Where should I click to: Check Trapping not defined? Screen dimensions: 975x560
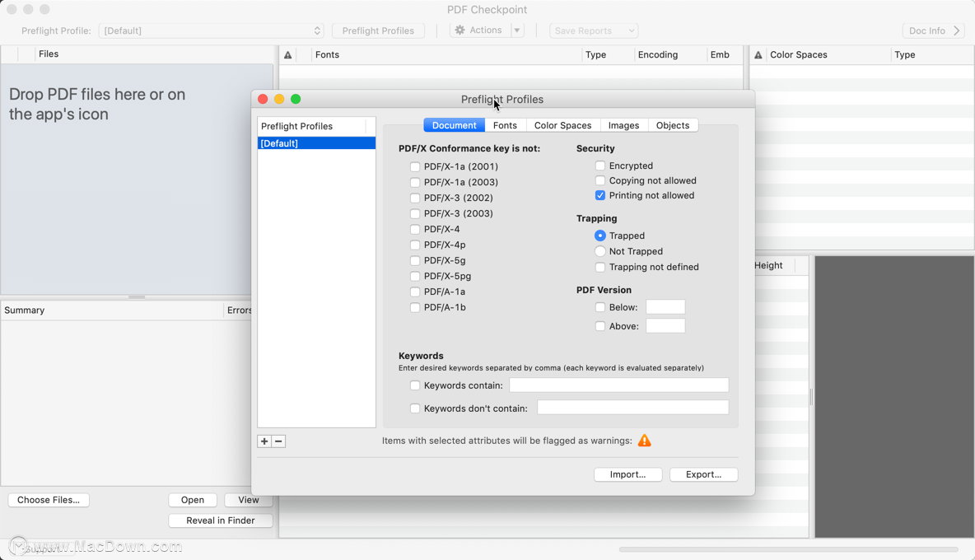tap(600, 268)
